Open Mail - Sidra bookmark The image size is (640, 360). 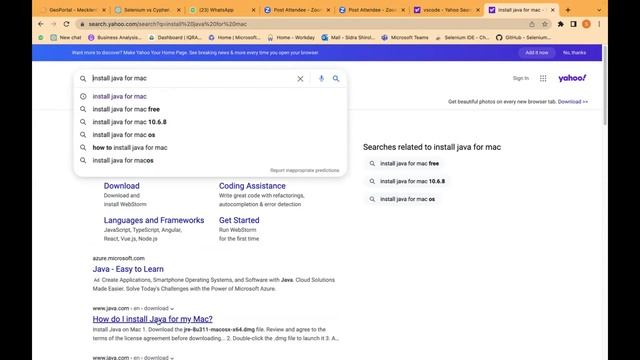click(x=348, y=37)
